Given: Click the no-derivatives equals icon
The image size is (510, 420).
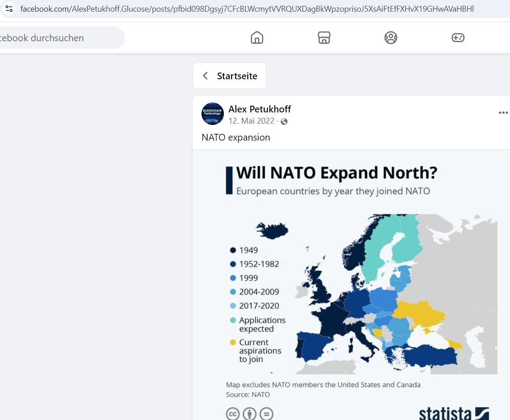Looking at the screenshot, I should (266, 414).
